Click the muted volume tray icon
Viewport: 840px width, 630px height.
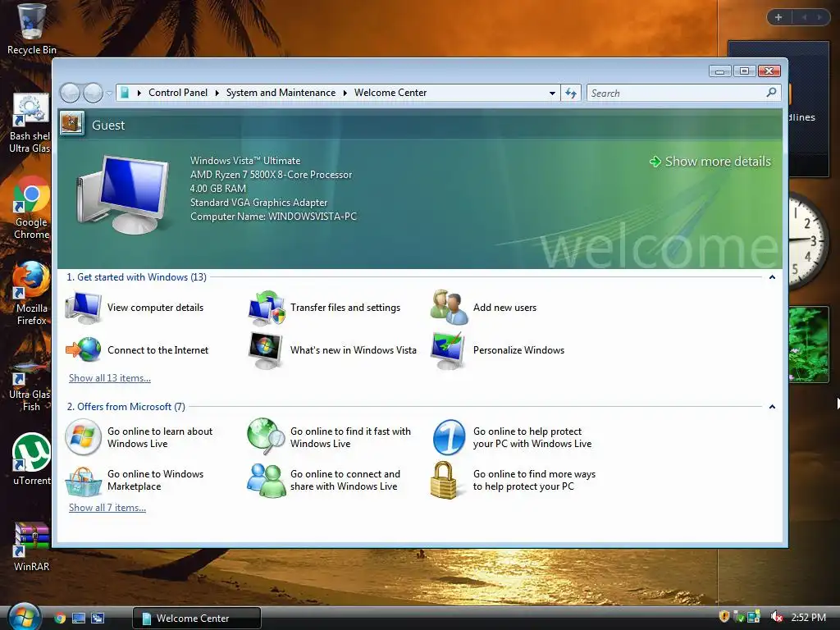(776, 617)
